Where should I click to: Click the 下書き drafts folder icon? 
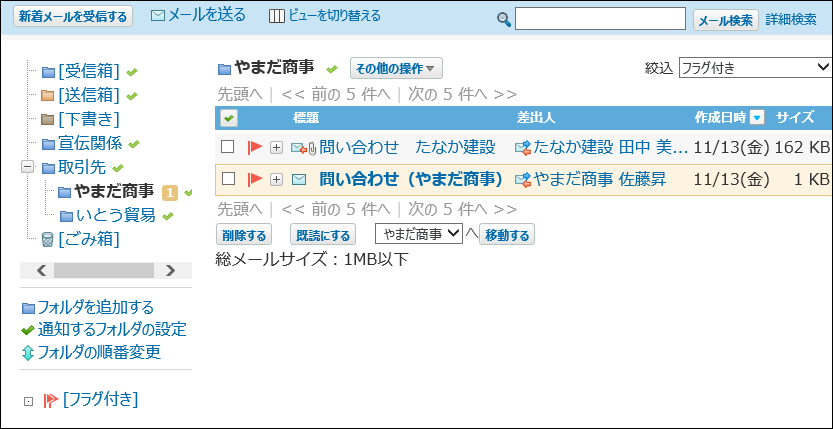point(48,119)
